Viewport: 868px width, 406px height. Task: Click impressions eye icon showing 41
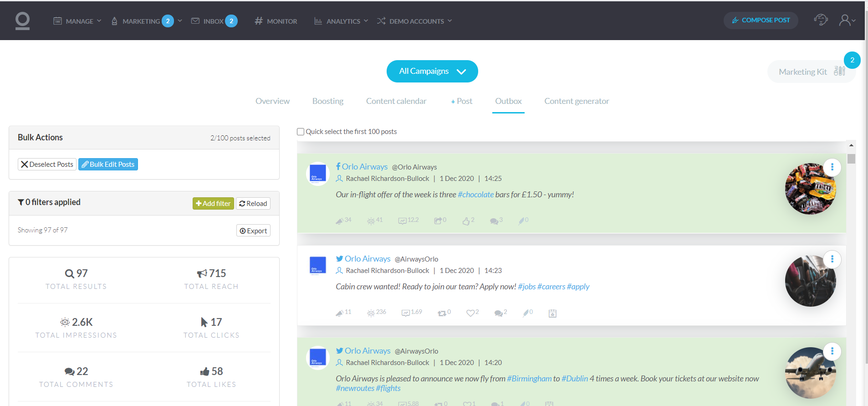pos(371,221)
